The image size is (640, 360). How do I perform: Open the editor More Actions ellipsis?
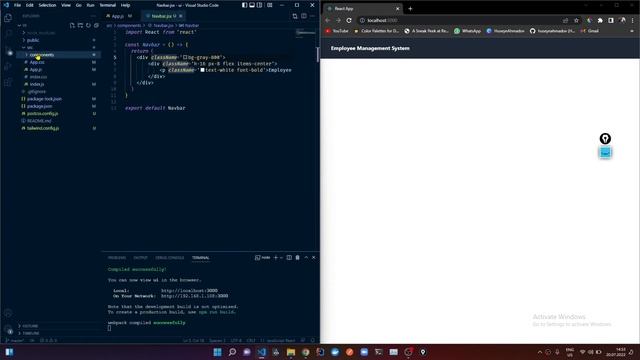pyautogui.click(x=312, y=16)
